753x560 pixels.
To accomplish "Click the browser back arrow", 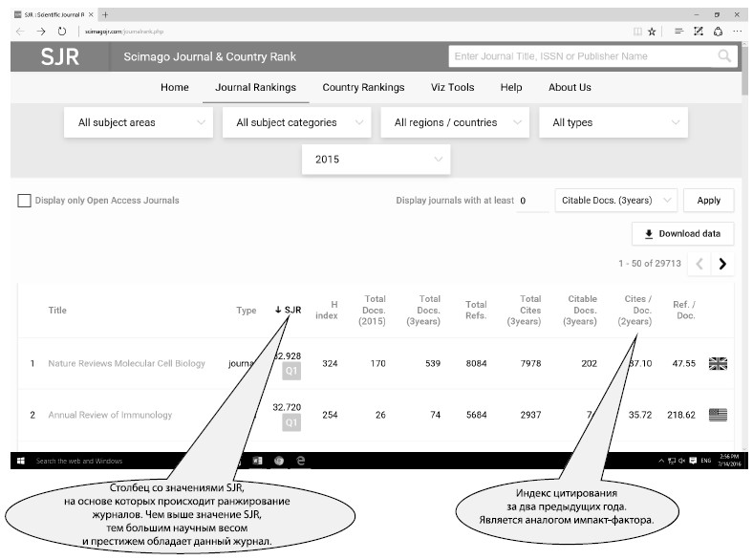I will pyautogui.click(x=20, y=32).
